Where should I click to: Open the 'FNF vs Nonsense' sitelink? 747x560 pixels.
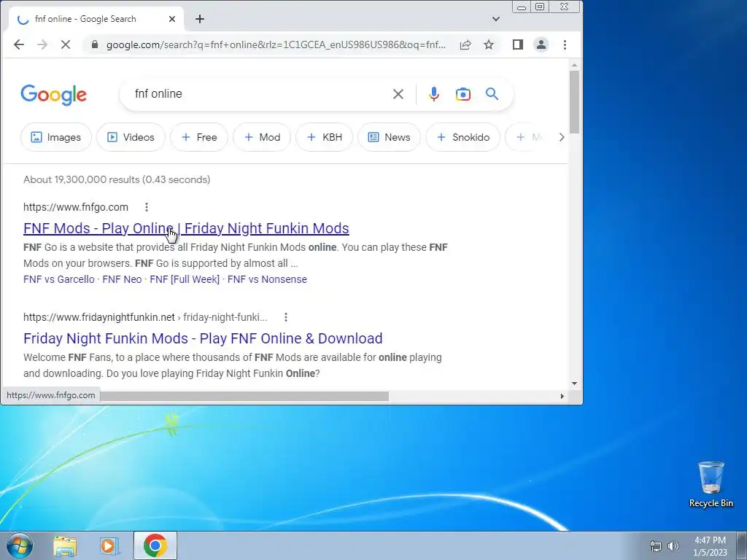(267, 279)
